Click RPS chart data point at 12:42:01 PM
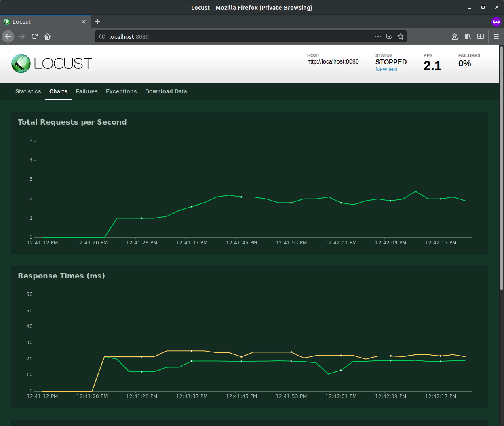This screenshot has height=426, width=504. point(341,203)
